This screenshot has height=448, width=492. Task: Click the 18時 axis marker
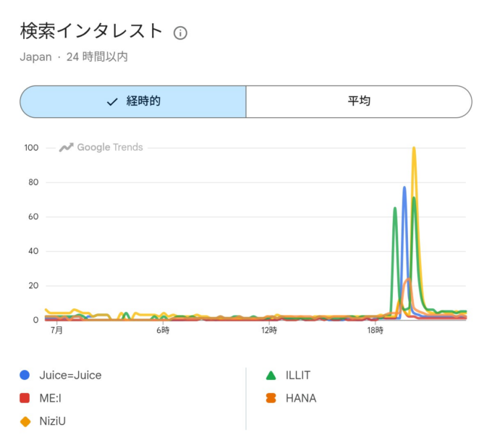pyautogui.click(x=376, y=330)
